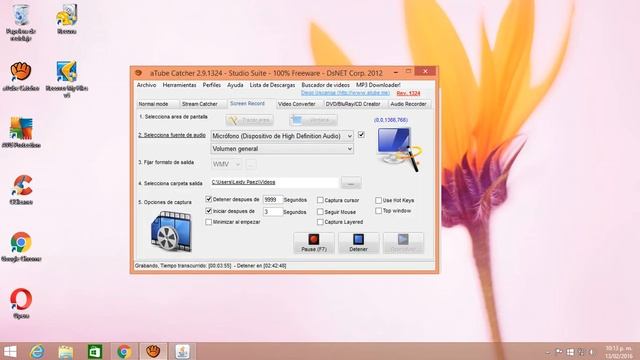Viewport: 640px width, 360px height.
Task: Open the Opera desktop shortcut
Action: click(x=21, y=304)
